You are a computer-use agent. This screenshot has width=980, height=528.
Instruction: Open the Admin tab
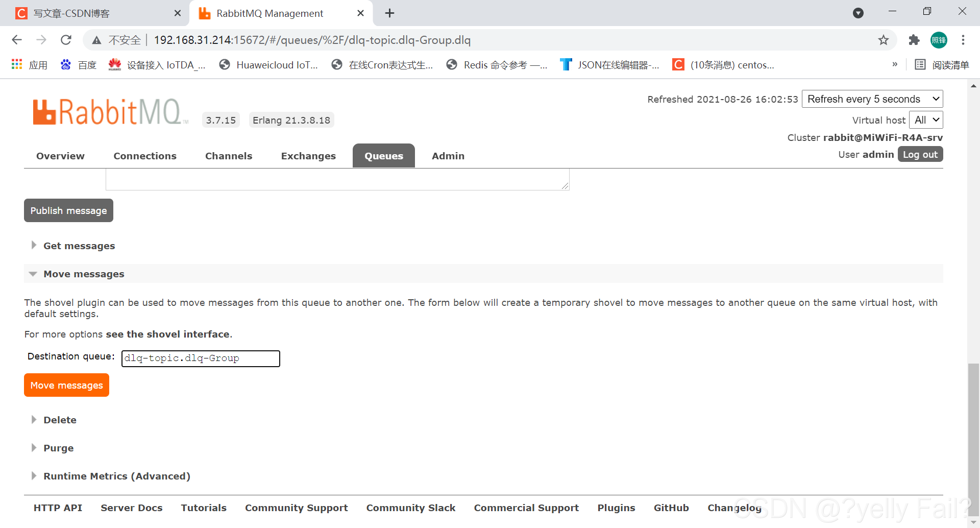point(448,156)
